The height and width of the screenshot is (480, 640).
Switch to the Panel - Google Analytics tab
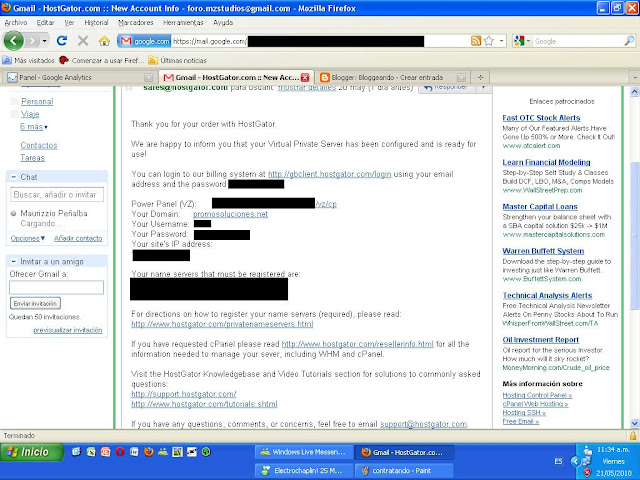tap(78, 77)
